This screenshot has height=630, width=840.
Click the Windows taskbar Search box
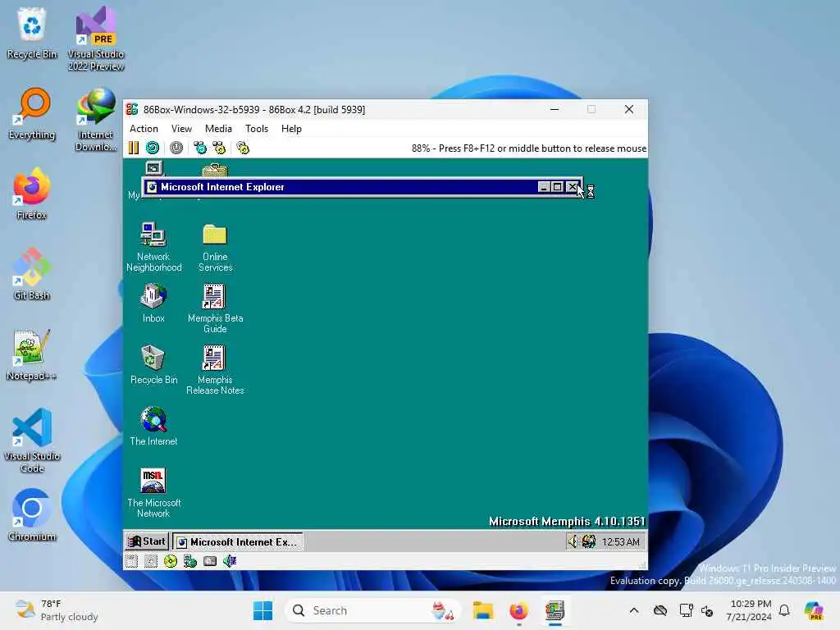tap(373, 610)
